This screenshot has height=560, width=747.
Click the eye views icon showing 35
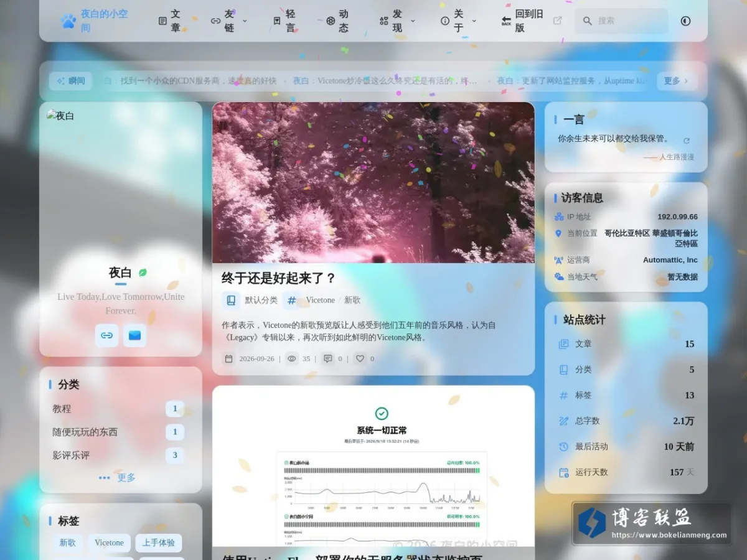[x=292, y=358]
